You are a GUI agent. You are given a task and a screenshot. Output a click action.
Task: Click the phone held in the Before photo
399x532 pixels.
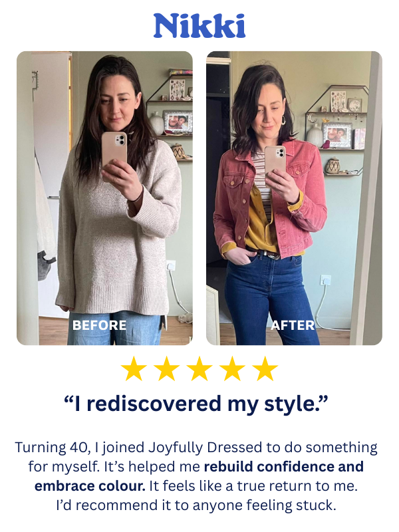click(x=114, y=151)
